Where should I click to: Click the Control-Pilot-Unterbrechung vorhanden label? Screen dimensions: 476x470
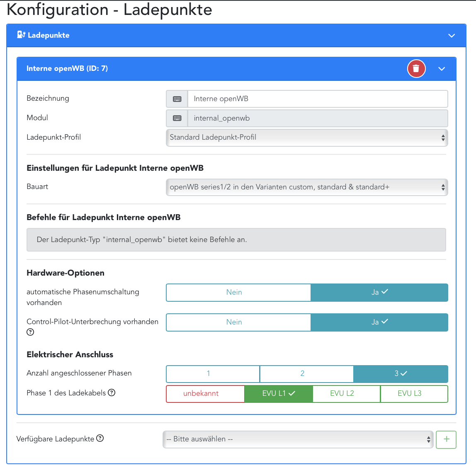[92, 322]
